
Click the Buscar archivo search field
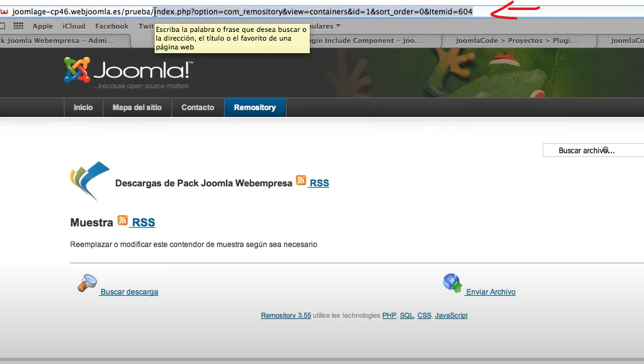[593, 150]
